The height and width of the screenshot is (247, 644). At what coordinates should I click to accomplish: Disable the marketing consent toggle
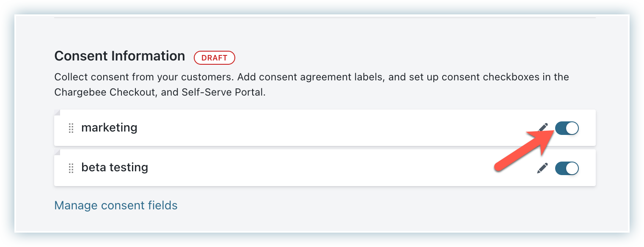tap(567, 128)
